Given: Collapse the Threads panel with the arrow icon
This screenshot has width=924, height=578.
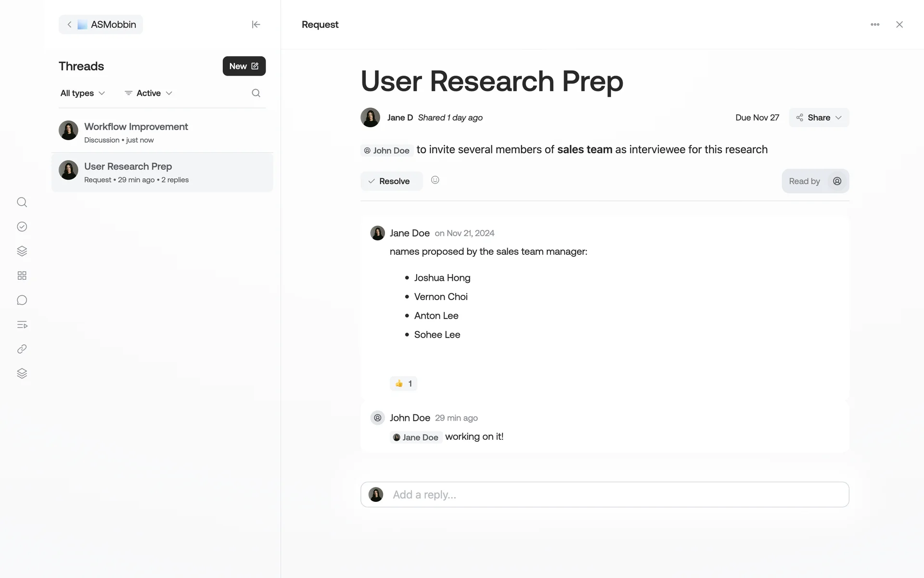Looking at the screenshot, I should 256,25.
